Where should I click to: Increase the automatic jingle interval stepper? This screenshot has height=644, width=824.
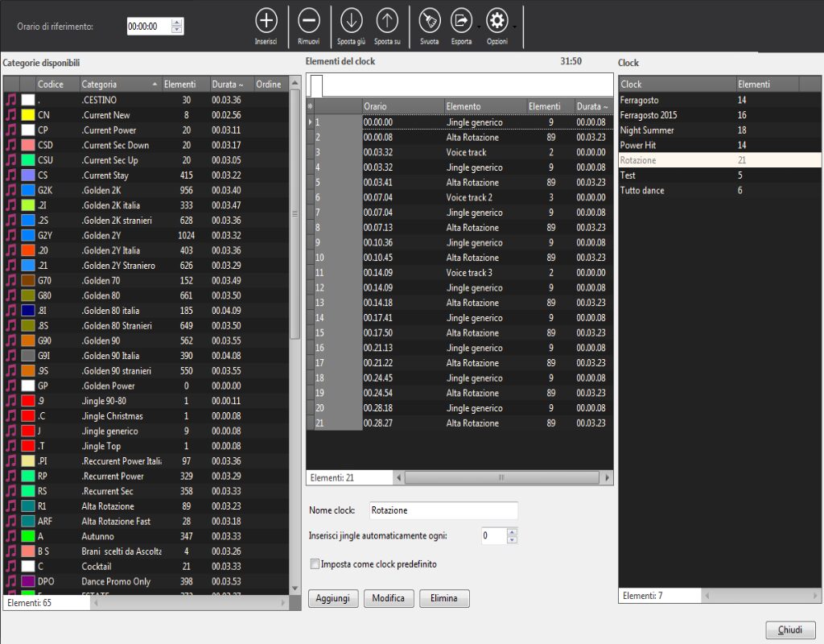(512, 531)
